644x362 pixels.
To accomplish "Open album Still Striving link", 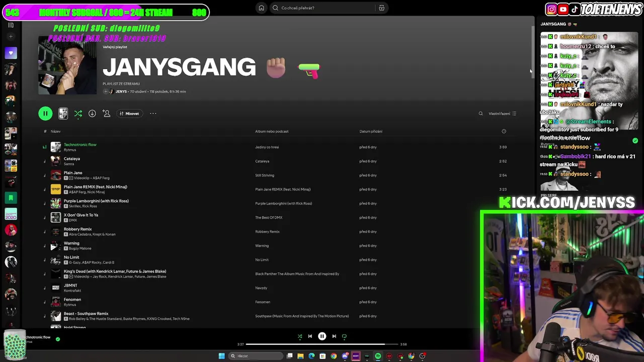I will point(265,175).
